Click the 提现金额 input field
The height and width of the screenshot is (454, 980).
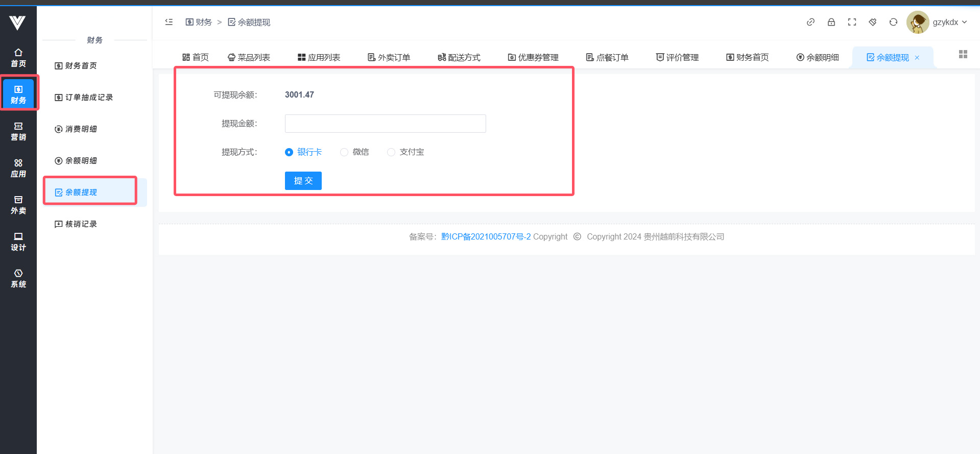coord(385,124)
